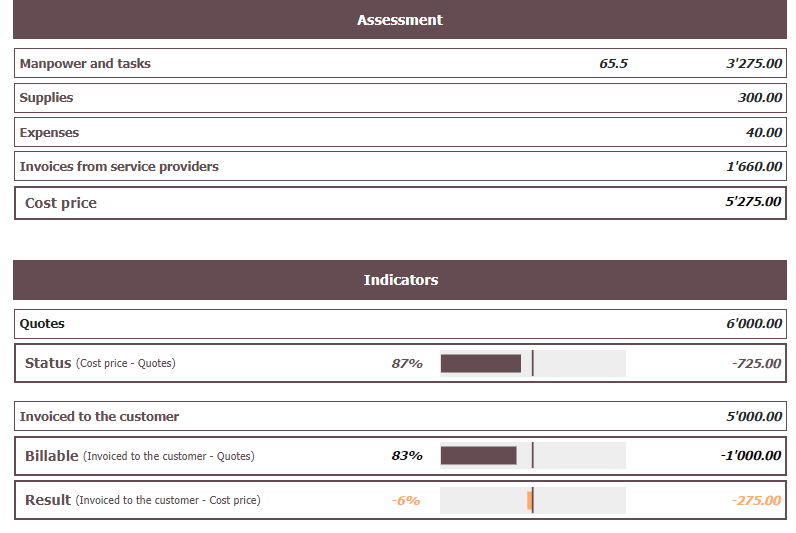Select Invoices from service providers row
The height and width of the screenshot is (533, 796).
(119, 167)
